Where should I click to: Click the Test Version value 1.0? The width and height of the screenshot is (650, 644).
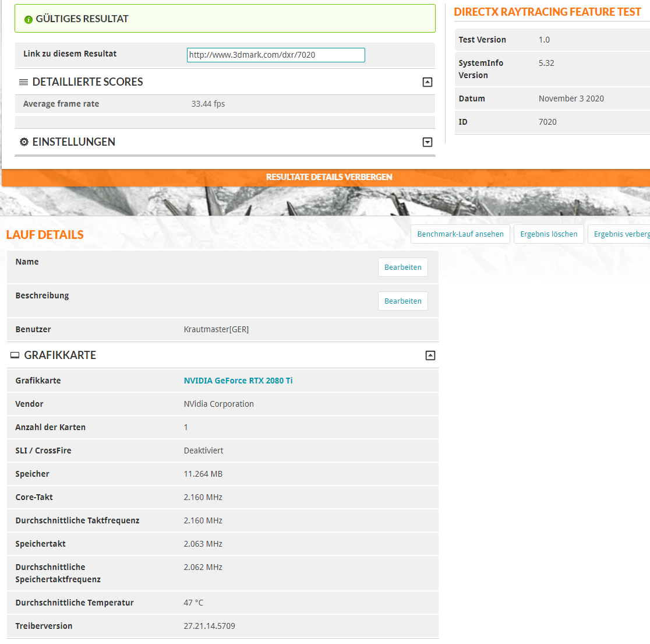pyautogui.click(x=544, y=40)
